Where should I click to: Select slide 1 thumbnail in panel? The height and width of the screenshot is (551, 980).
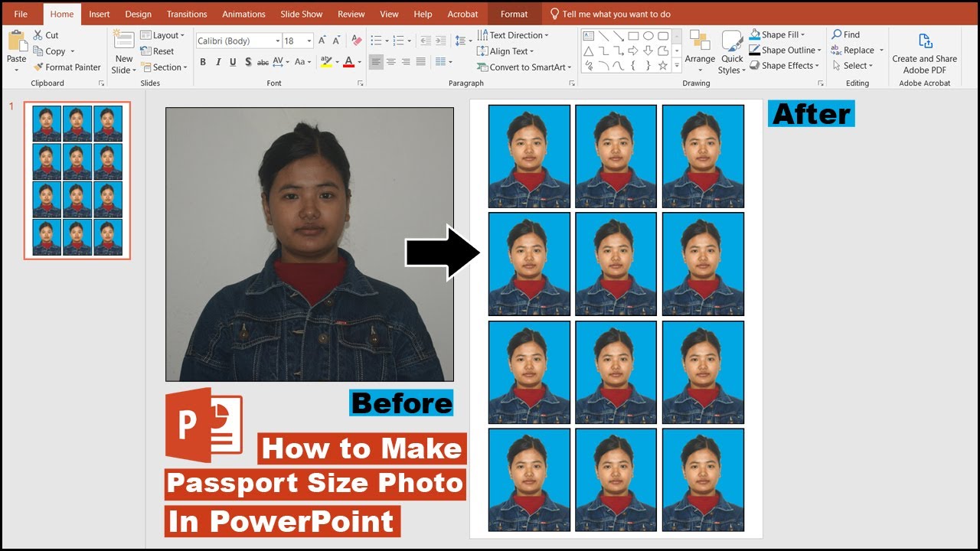click(x=77, y=181)
